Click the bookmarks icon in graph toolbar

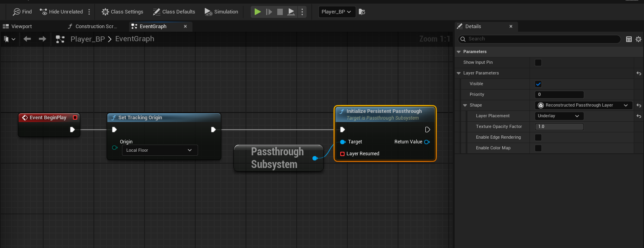(x=7, y=39)
